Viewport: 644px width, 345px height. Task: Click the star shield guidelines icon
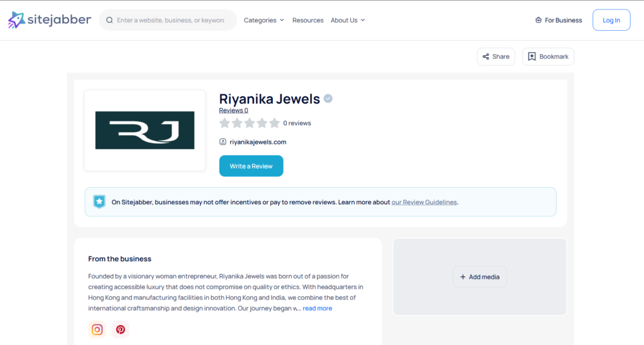[x=99, y=202]
